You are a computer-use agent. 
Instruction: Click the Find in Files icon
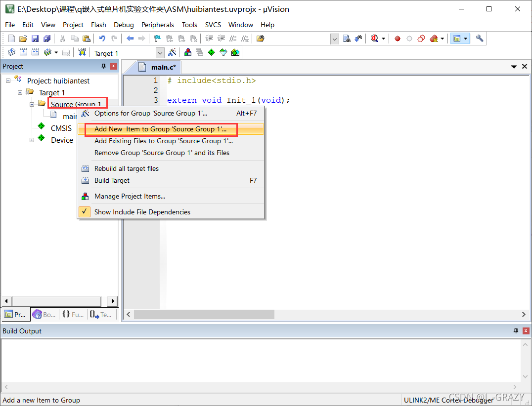click(x=260, y=39)
